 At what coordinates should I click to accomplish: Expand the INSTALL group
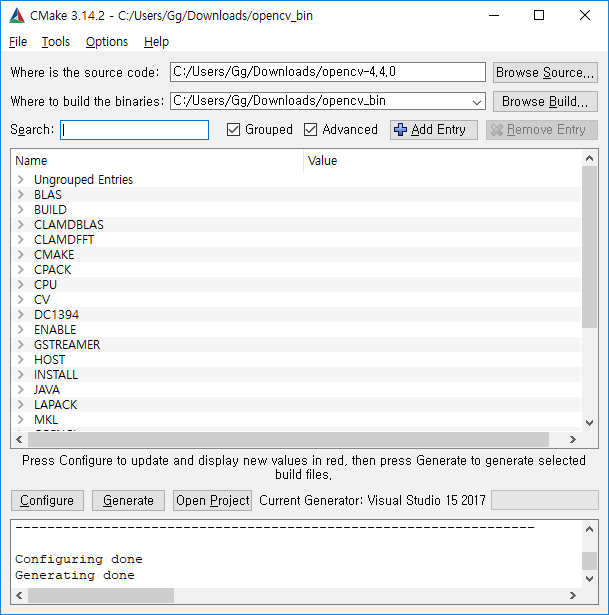21,375
